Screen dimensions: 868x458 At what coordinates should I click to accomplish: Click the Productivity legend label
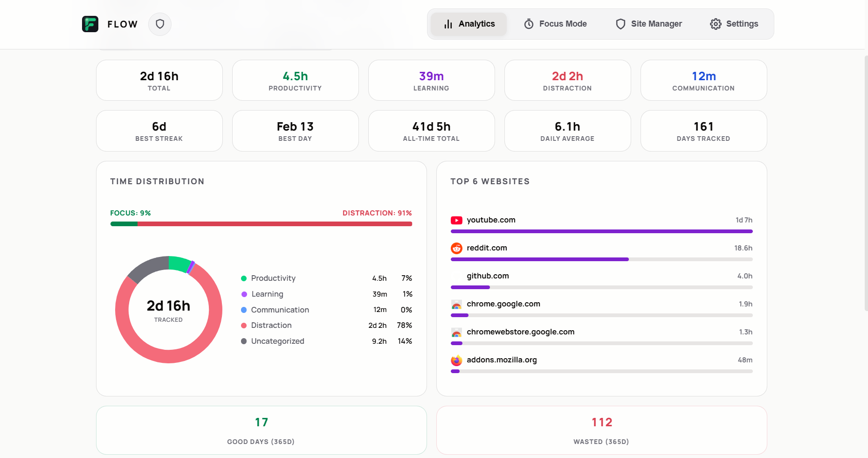point(273,278)
